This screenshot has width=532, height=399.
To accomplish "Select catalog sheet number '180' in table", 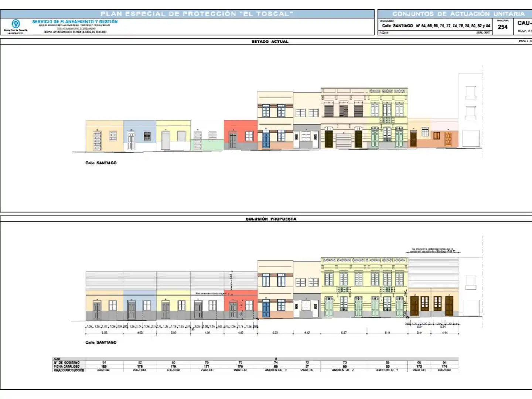I will [x=104, y=366].
